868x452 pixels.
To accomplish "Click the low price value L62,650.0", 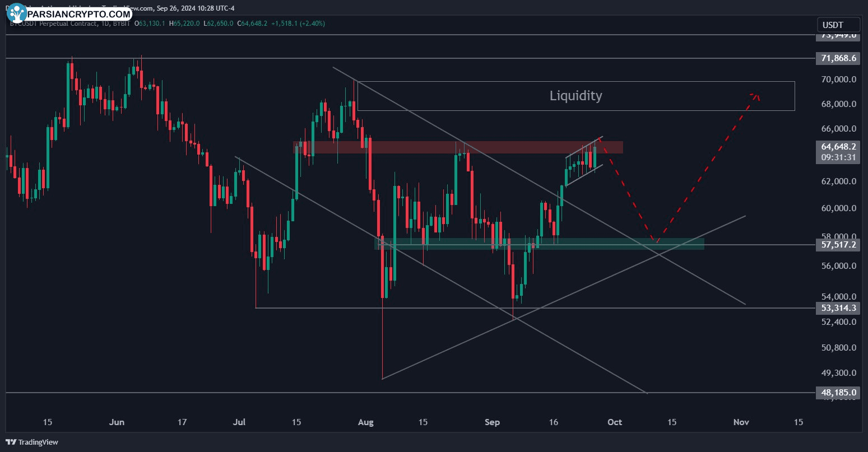I will point(219,24).
